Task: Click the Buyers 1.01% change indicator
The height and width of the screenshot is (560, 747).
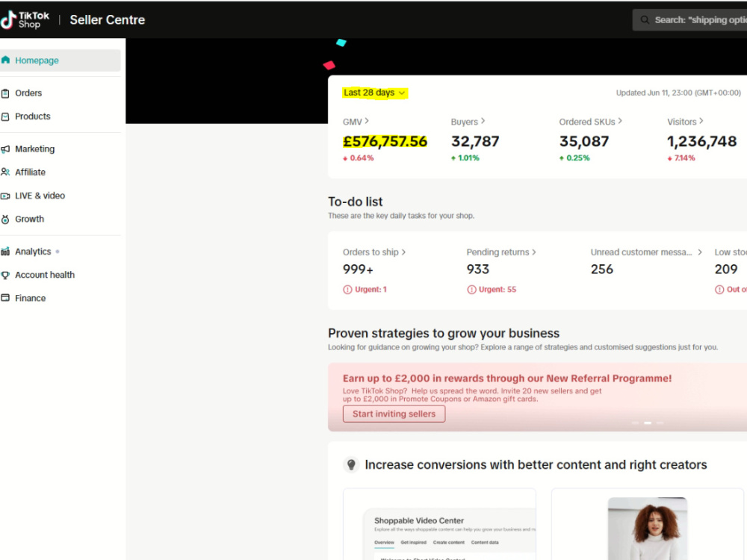Action: (465, 158)
